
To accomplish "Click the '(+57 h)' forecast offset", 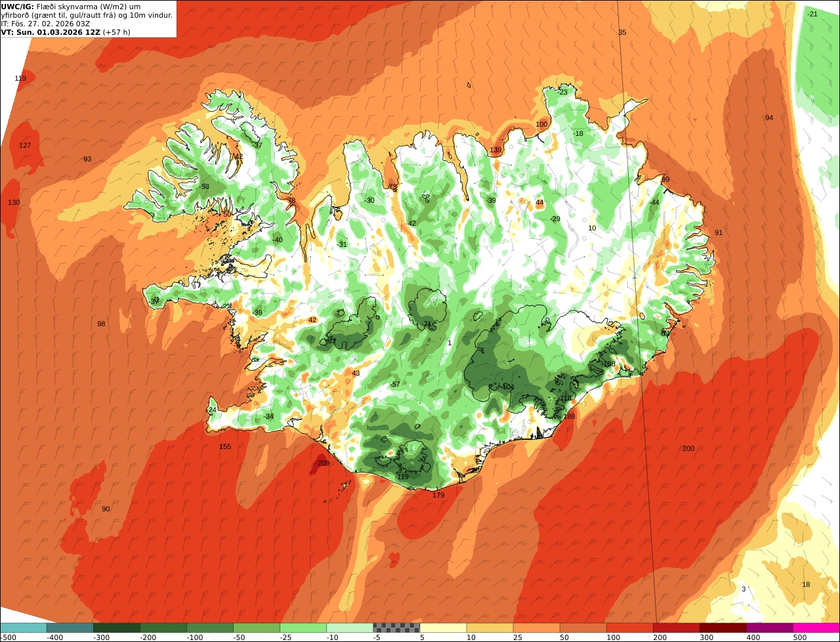I will pos(117,32).
